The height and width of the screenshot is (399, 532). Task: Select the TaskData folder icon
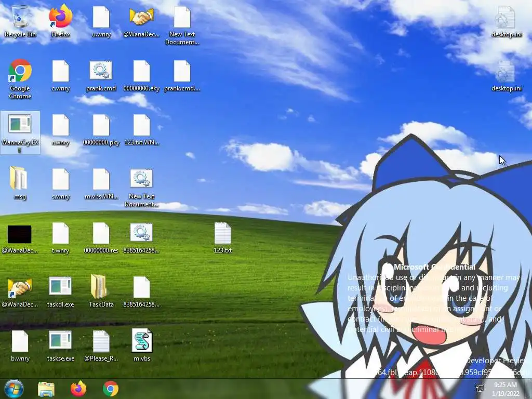coord(101,292)
